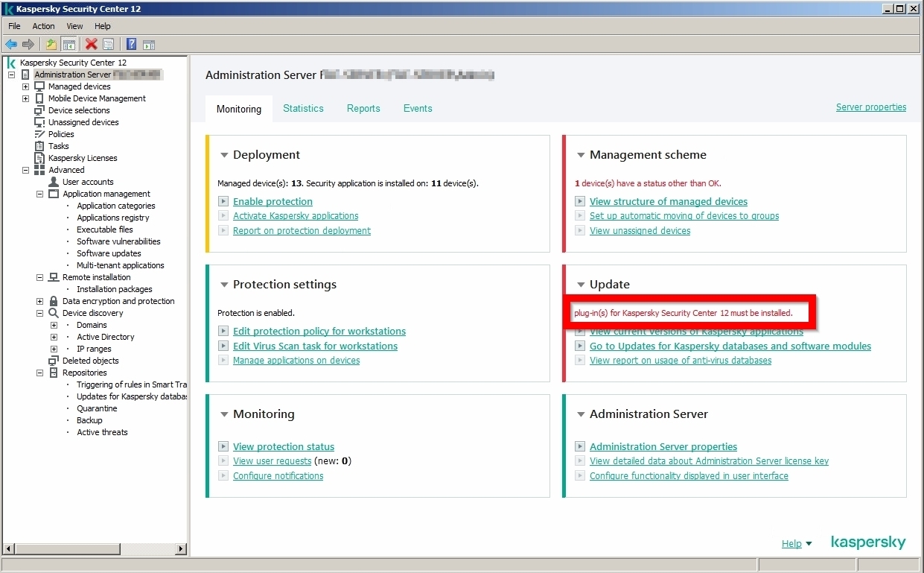Click the Administration Server node icon in the tree
The image size is (924, 573).
click(25, 75)
